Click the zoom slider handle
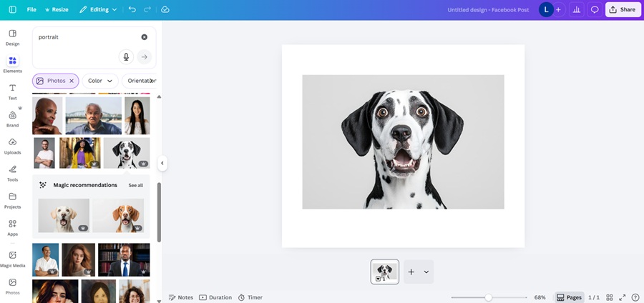This screenshot has width=644, height=303. click(x=488, y=297)
